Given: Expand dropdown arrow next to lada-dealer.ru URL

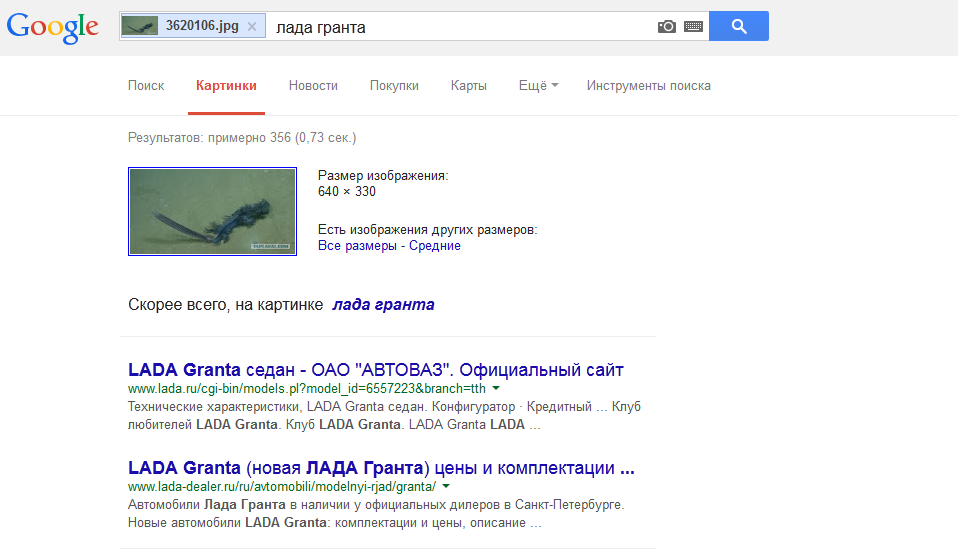Looking at the screenshot, I should [x=446, y=486].
